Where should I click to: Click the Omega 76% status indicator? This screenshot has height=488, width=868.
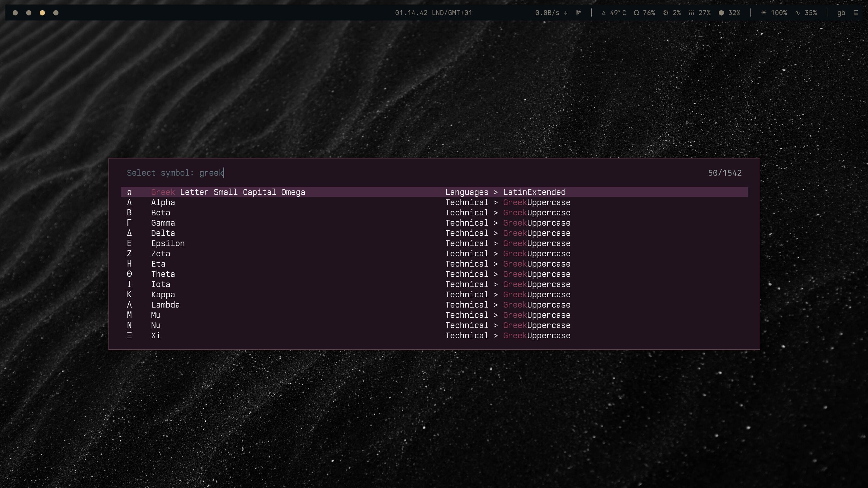coord(644,13)
